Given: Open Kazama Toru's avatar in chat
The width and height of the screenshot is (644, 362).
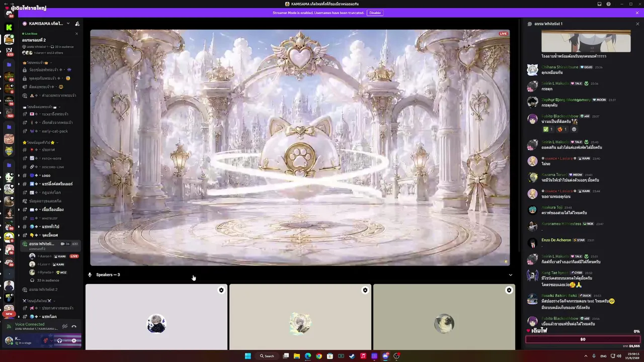Looking at the screenshot, I should (532, 177).
